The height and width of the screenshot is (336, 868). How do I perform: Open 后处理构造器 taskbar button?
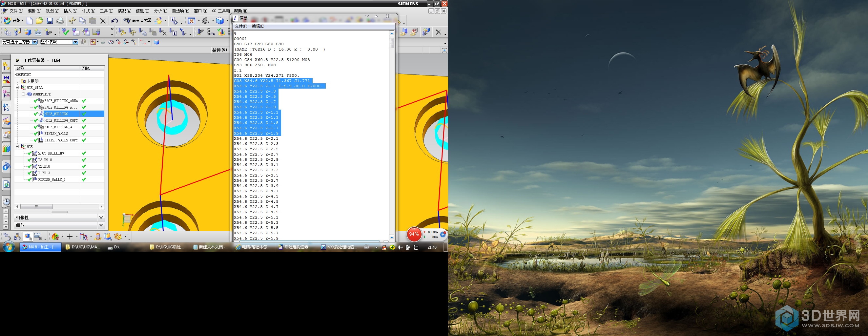294,247
